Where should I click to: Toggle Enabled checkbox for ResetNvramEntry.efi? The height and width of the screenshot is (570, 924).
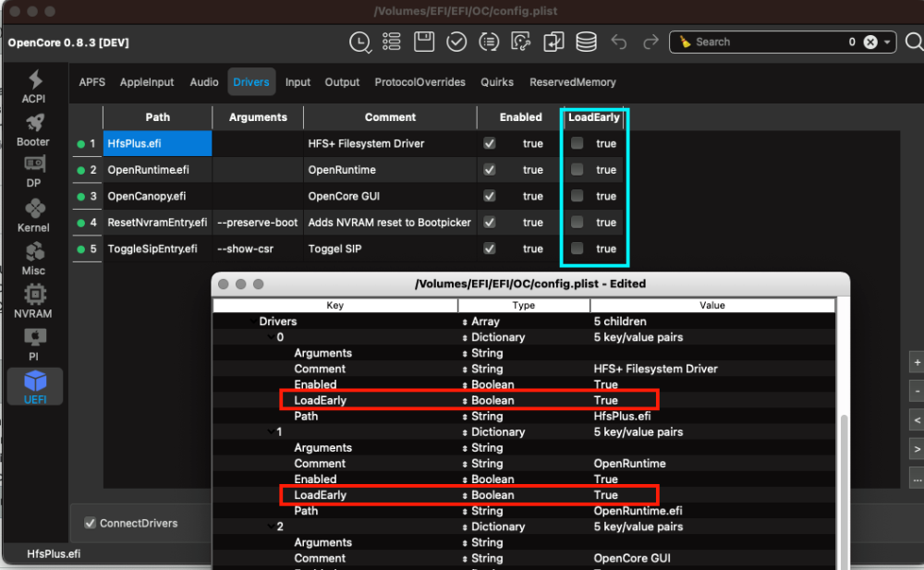(489, 223)
